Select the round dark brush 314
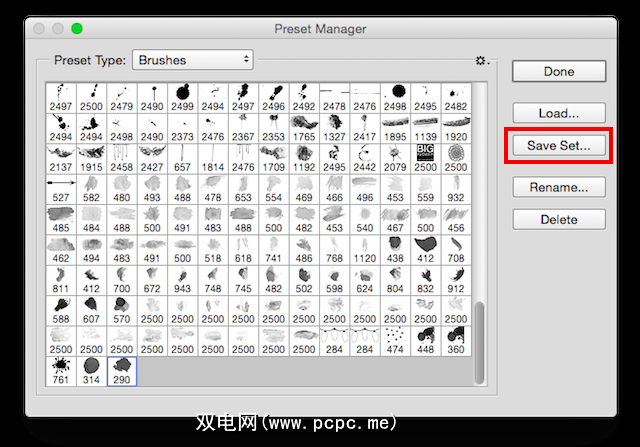This screenshot has width=640, height=447. click(x=91, y=371)
